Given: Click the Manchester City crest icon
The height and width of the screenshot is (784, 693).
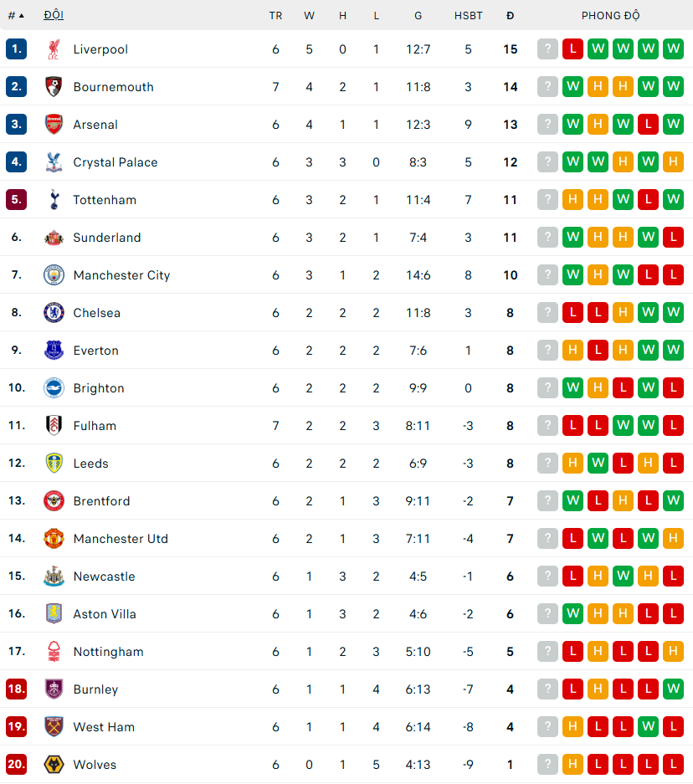Looking at the screenshot, I should (54, 275).
